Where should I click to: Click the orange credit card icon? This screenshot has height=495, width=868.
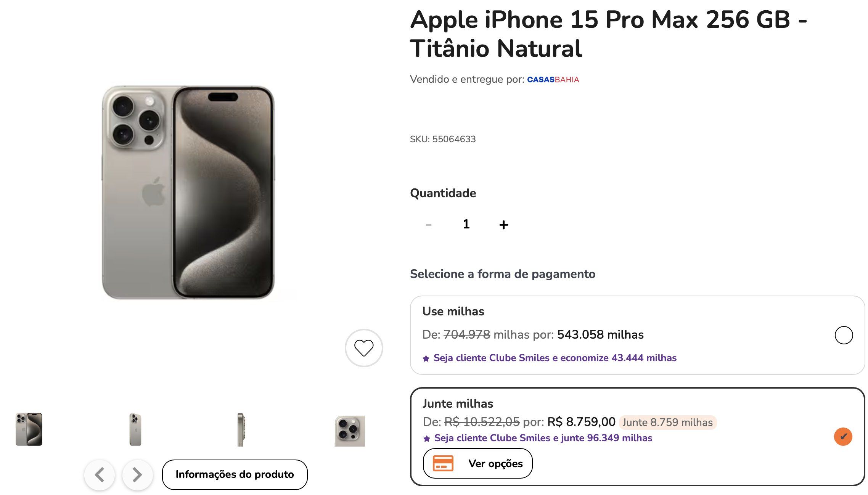443,463
